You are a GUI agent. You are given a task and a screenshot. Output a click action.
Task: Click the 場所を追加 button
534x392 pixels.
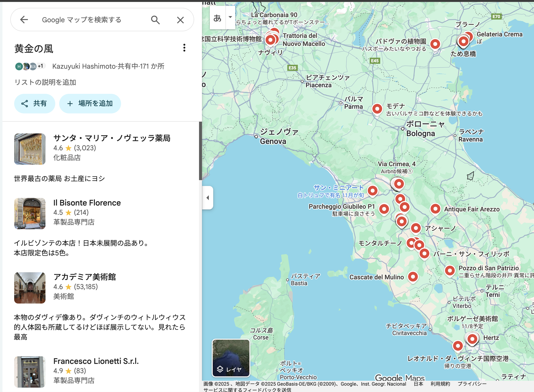point(90,104)
